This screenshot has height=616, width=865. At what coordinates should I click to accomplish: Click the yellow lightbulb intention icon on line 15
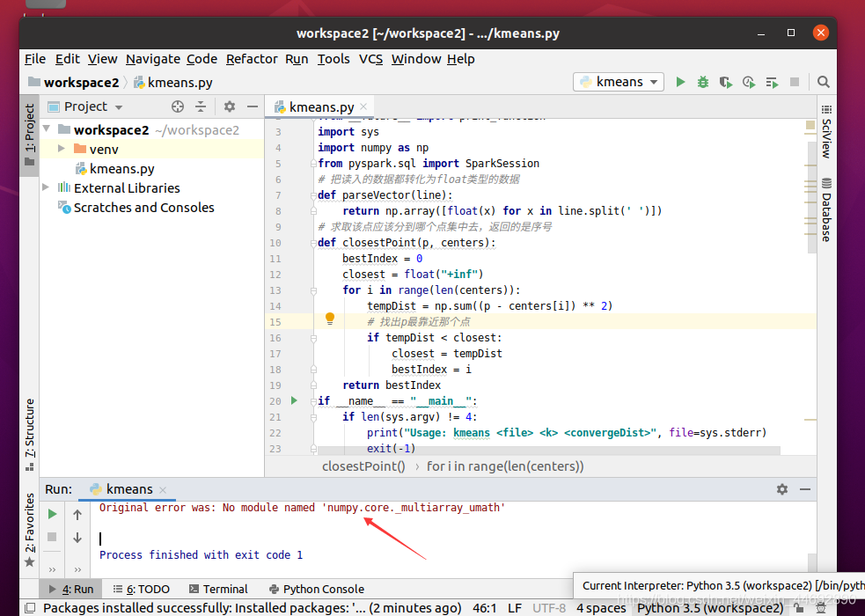pos(330,319)
